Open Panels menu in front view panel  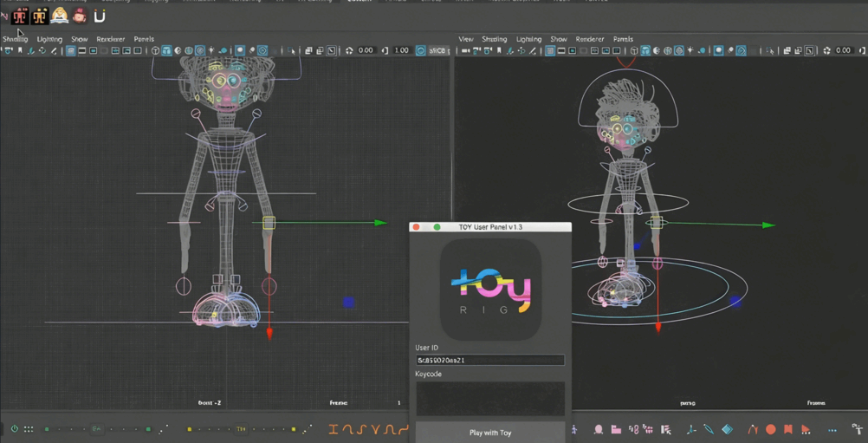tap(144, 39)
